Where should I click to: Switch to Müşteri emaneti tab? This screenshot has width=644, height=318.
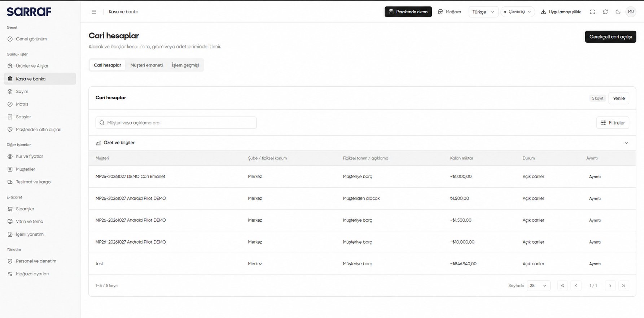pos(146,65)
